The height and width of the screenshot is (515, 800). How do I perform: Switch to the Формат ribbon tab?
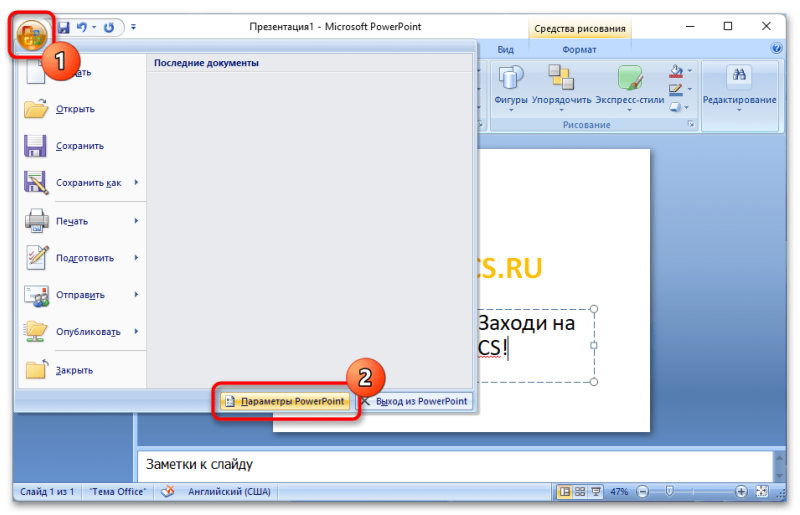click(579, 50)
